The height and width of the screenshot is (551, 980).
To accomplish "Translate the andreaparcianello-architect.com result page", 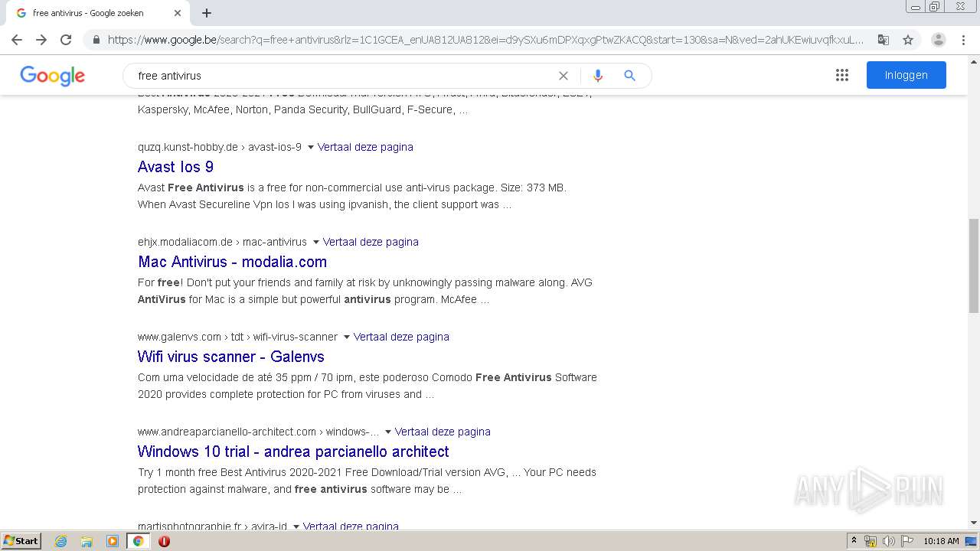I will 443,432.
